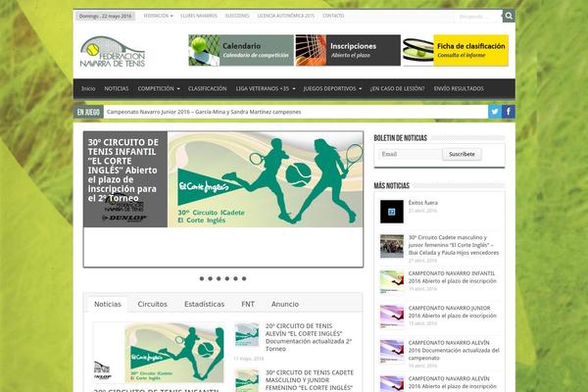Viewport: 588px width, 392px height.
Task: Open the 30º Circuito Infantil slider image
Action: click(x=266, y=179)
